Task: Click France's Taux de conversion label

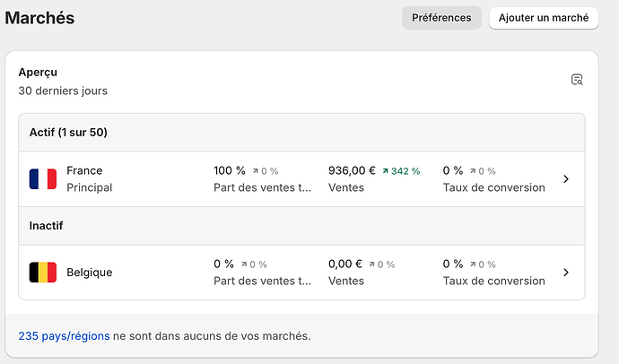Action: pos(493,187)
